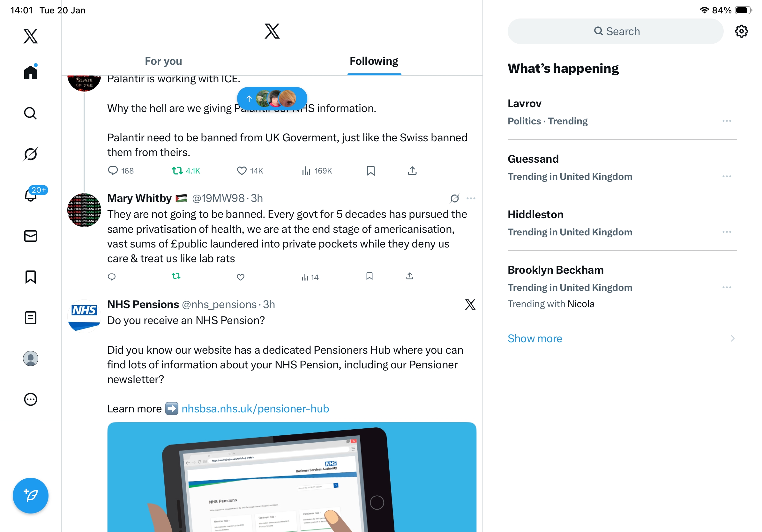Open Grok from the left sidebar
This screenshot has height=532, width=762.
click(31, 154)
